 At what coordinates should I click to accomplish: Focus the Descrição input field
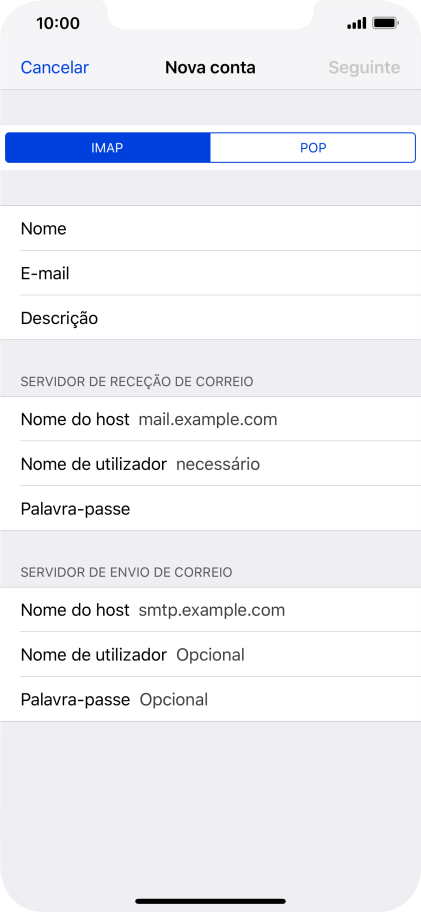point(210,318)
